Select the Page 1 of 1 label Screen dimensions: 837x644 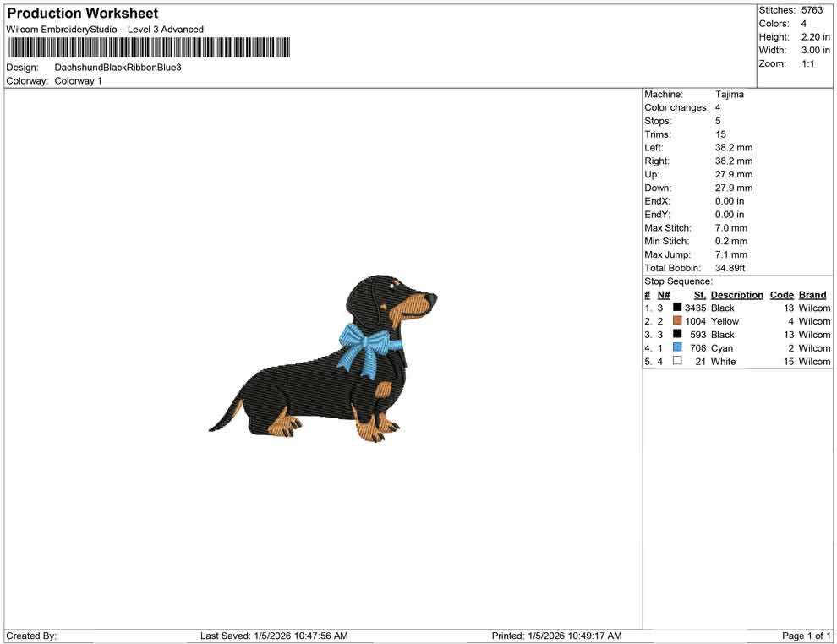pos(804,636)
